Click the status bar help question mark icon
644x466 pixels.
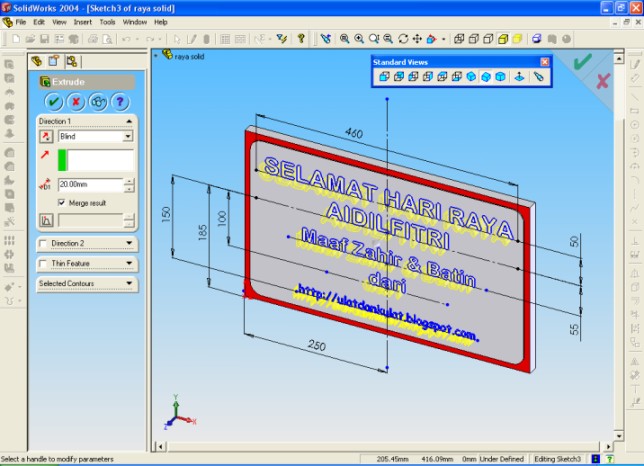point(610,459)
